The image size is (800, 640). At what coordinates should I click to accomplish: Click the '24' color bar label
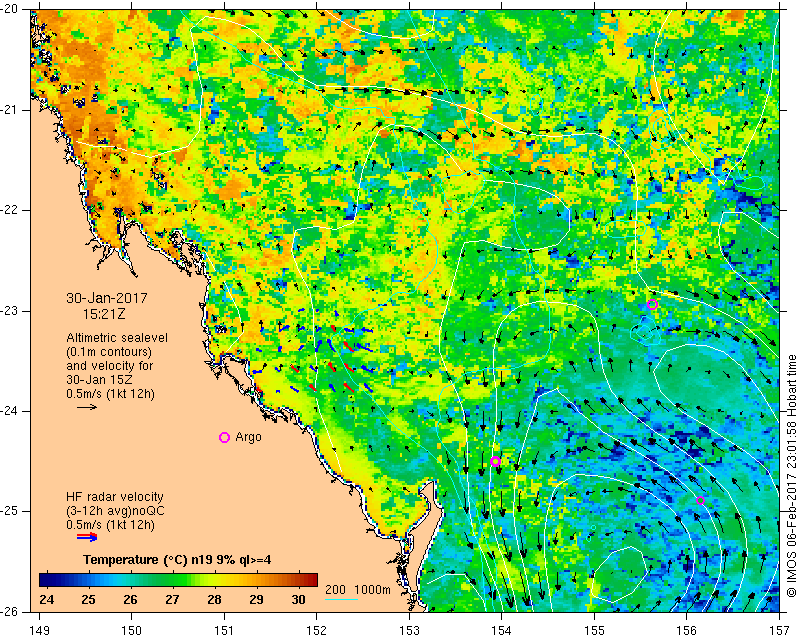coord(46,599)
